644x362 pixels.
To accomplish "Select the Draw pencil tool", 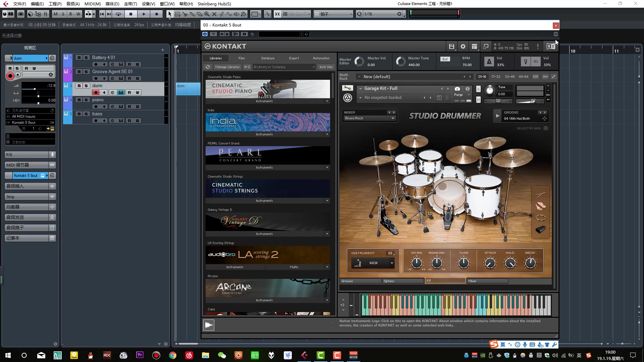I will 222,14.
